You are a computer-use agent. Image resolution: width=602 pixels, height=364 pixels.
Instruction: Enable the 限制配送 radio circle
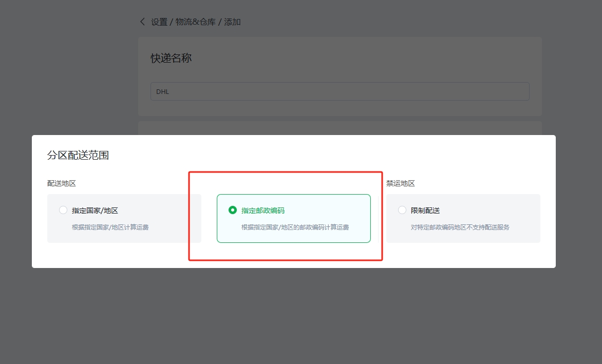point(402,210)
